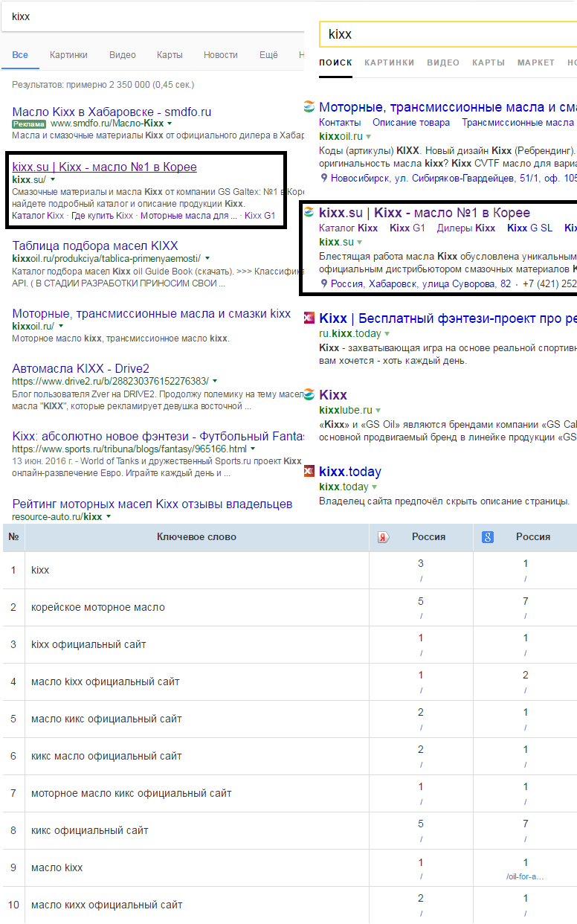Open dropdown arrow after tablica-primenyaemosti URL

(x=207, y=259)
